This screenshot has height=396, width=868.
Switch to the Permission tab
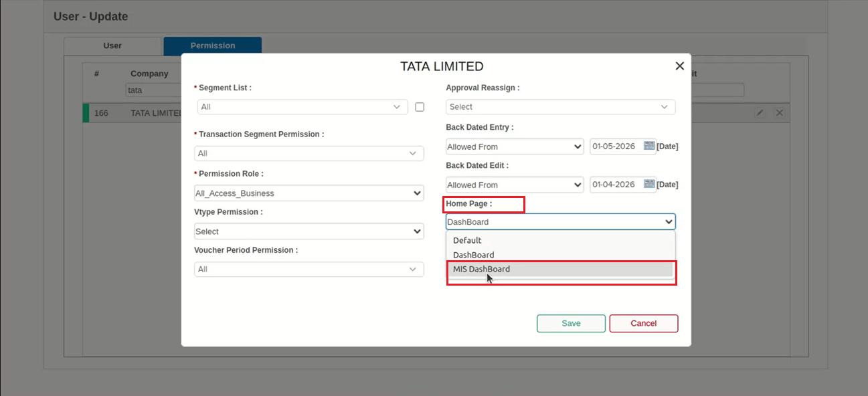click(x=213, y=46)
